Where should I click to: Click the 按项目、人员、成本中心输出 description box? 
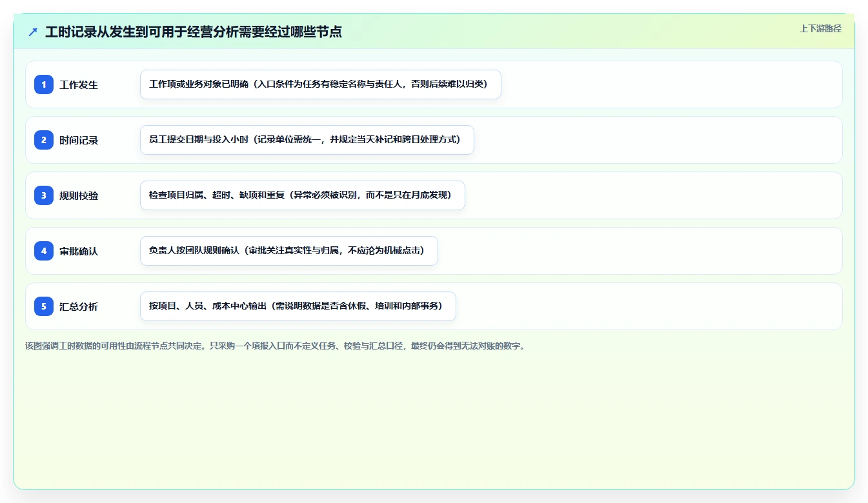pos(298,306)
